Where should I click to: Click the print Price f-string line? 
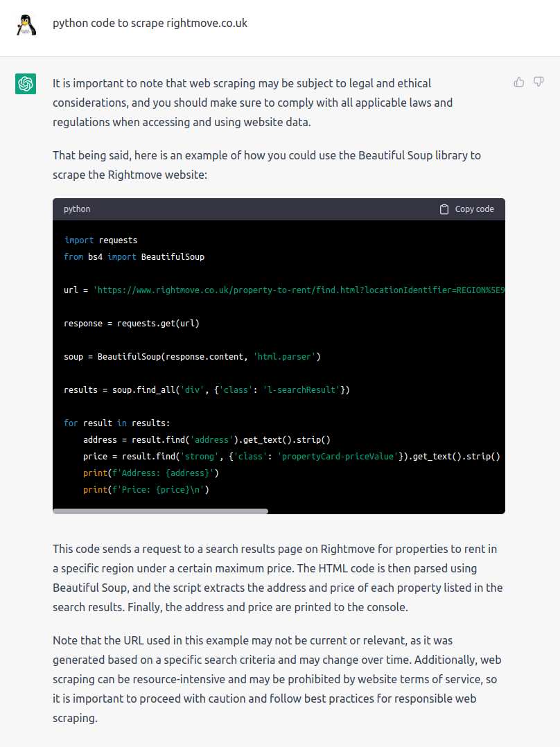(x=146, y=490)
